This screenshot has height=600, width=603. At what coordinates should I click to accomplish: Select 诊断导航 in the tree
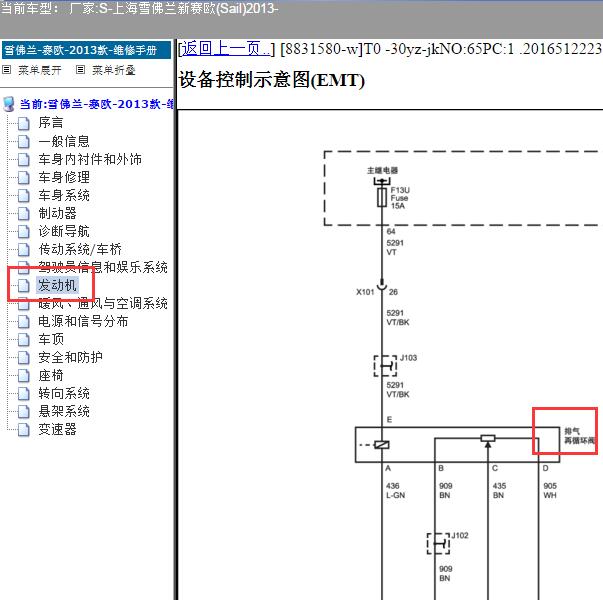click(x=64, y=231)
